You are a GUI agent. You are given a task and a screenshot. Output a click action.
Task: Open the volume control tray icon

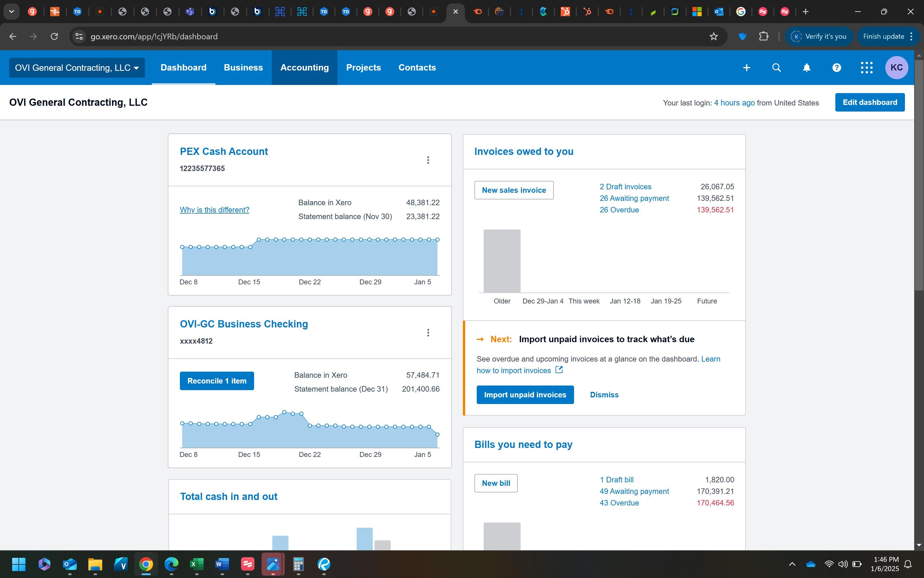(843, 564)
